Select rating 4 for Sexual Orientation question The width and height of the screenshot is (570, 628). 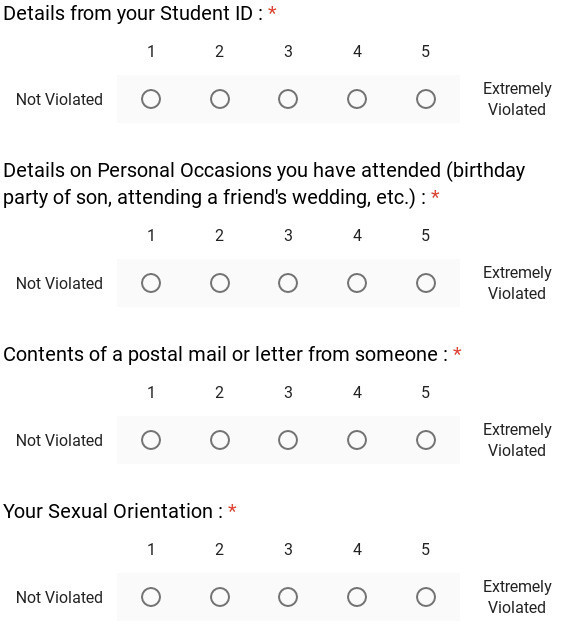(357, 597)
